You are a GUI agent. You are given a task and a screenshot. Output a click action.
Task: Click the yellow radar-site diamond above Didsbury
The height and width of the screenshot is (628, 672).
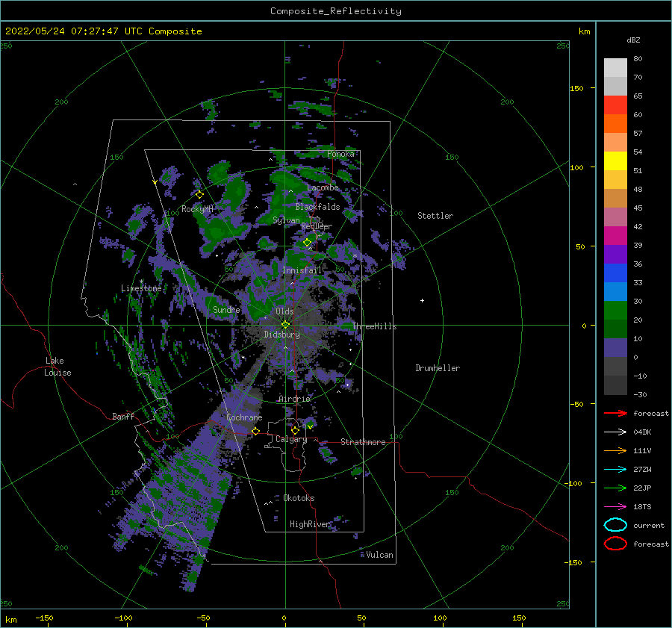285,325
